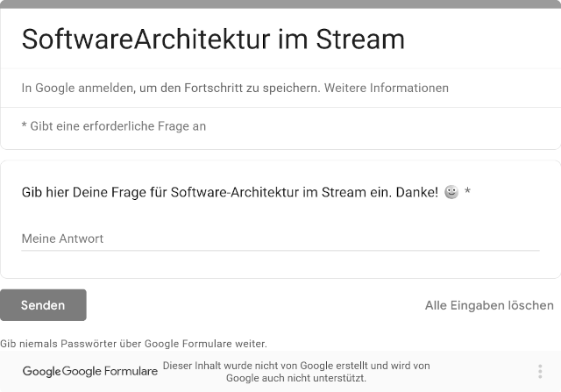Screen dimensions: 561x392
Task: Focus the Meine Antwort text field
Action: coord(280,239)
